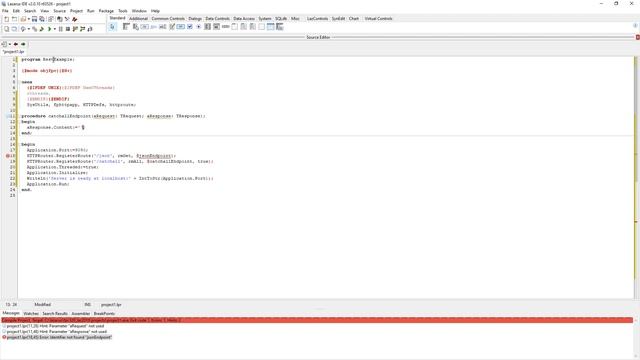
Task: Click the build mode lightbulb icon
Action: (23, 29)
